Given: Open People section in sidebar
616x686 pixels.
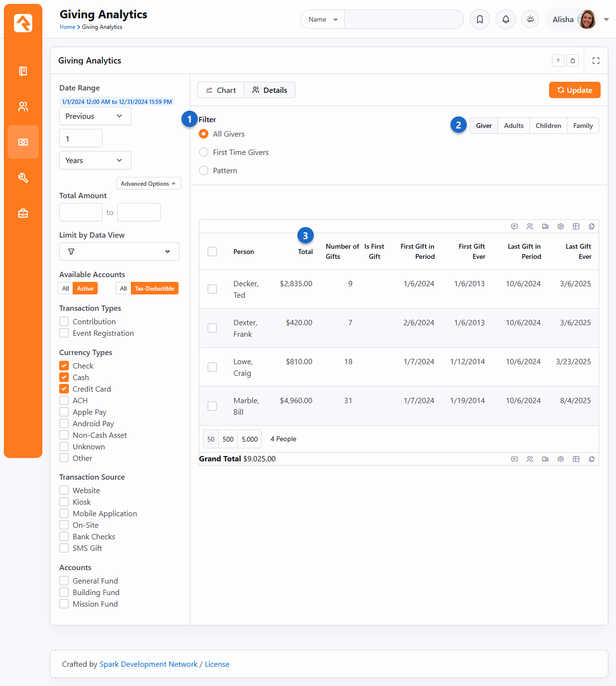Looking at the screenshot, I should point(23,107).
